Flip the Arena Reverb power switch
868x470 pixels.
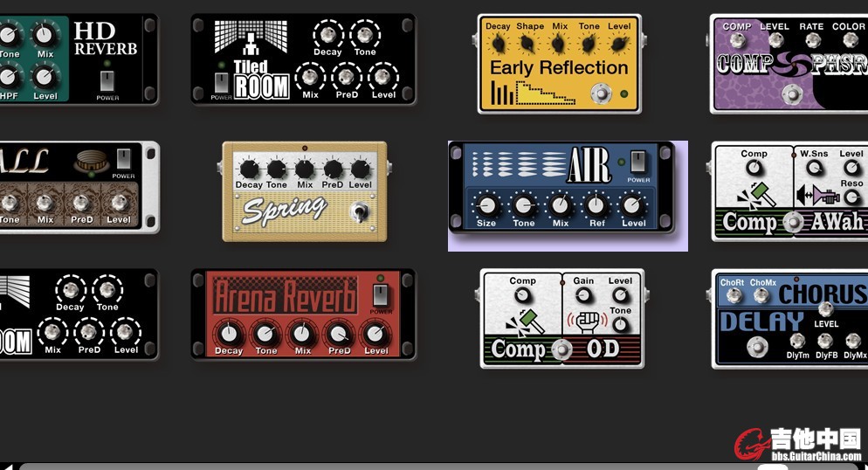coord(381,294)
